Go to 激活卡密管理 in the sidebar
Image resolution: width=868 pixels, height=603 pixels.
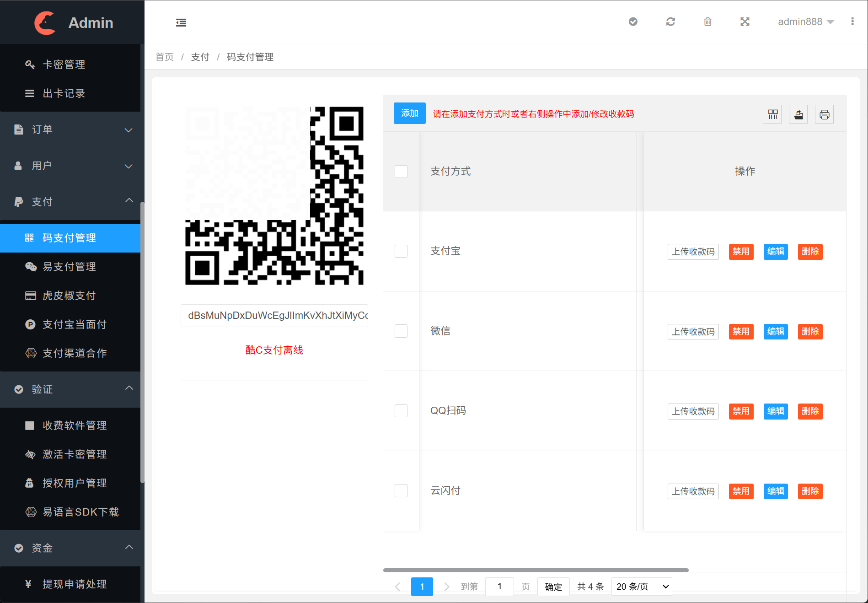pyautogui.click(x=75, y=454)
